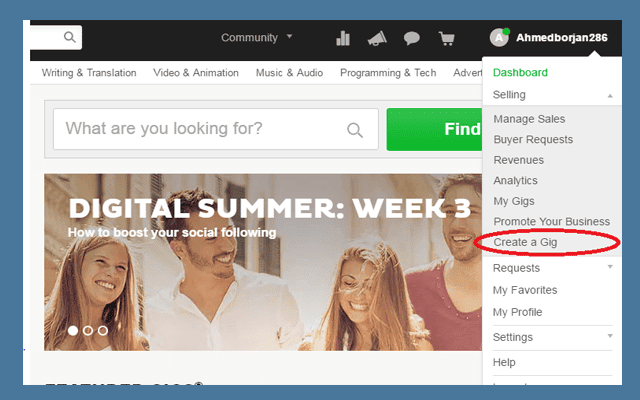
Task: Switch to the second carousel slide dot
Action: [x=88, y=330]
